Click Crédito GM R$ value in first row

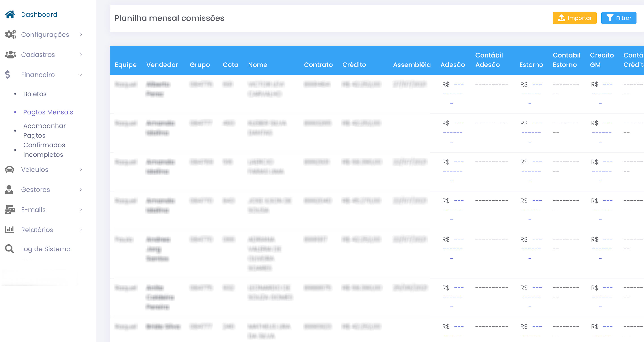tap(602, 94)
